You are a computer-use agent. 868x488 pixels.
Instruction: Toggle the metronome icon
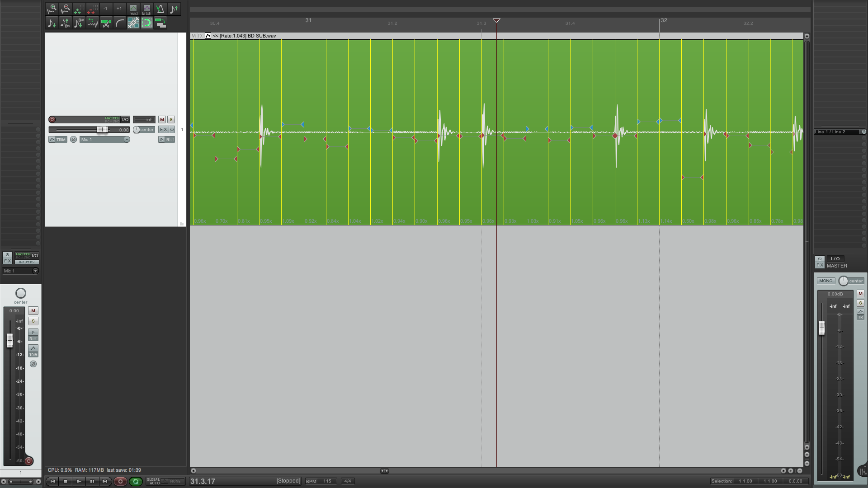160,9
